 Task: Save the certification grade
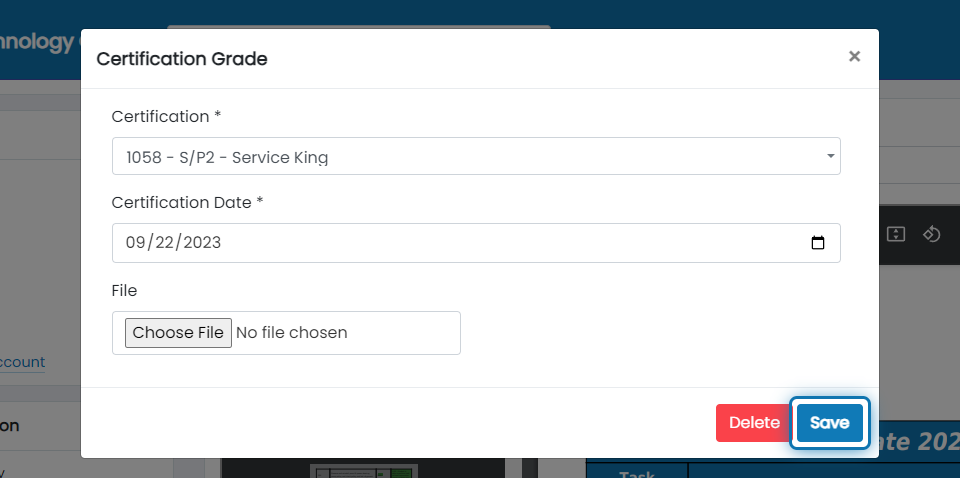[x=830, y=423]
